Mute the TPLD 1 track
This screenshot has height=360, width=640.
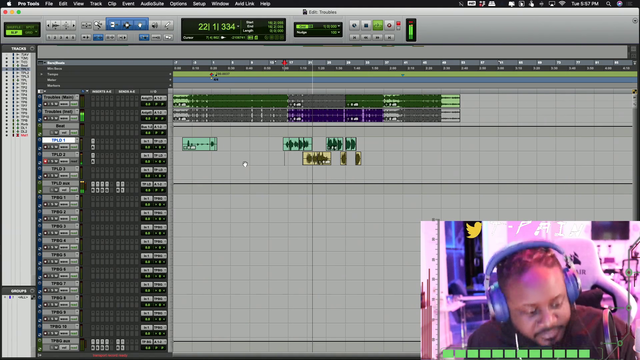56,147
